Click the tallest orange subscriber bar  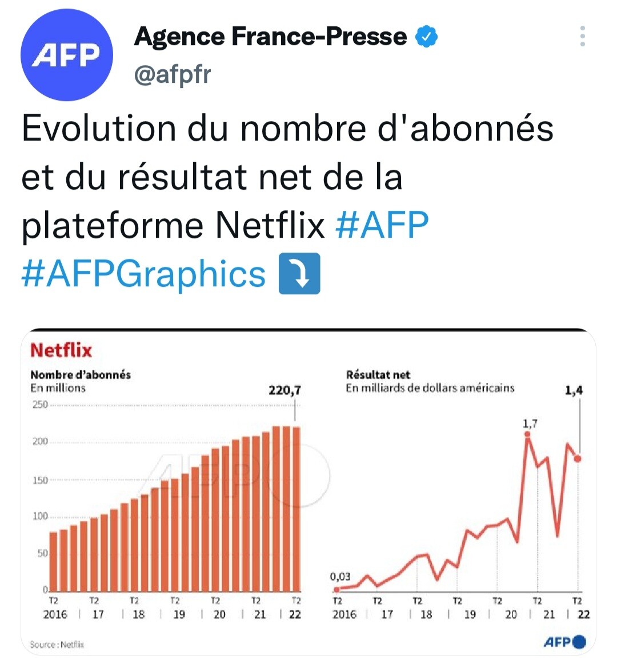click(x=277, y=509)
